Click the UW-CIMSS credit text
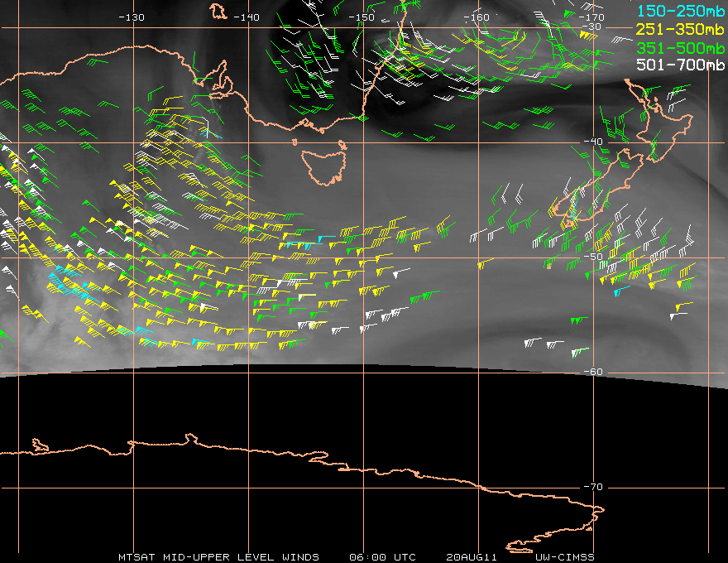 coord(564,556)
